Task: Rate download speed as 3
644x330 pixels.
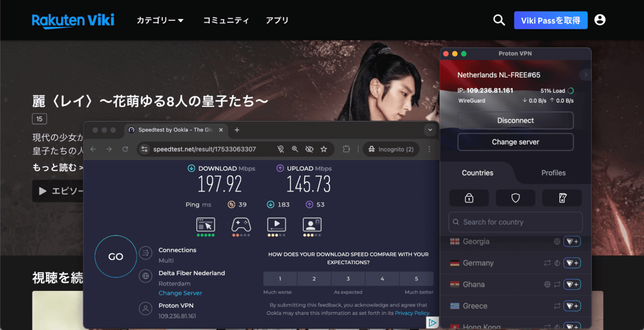Action: (348, 278)
